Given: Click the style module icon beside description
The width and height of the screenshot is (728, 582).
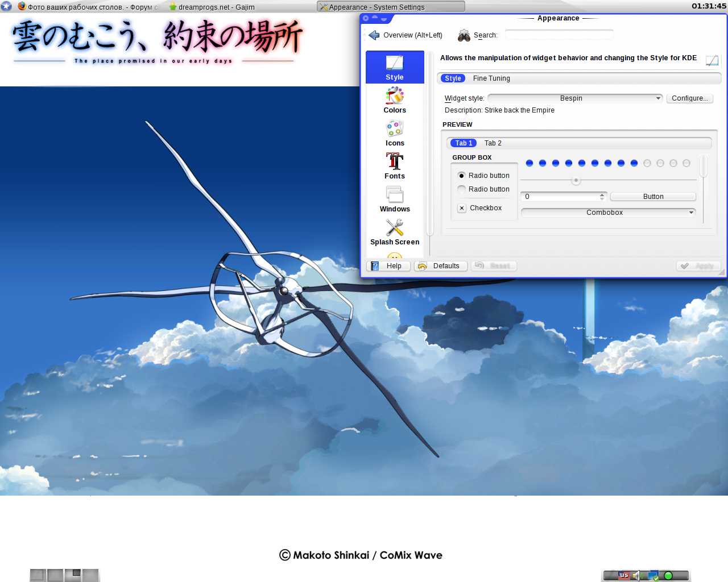Looking at the screenshot, I should tap(712, 60).
